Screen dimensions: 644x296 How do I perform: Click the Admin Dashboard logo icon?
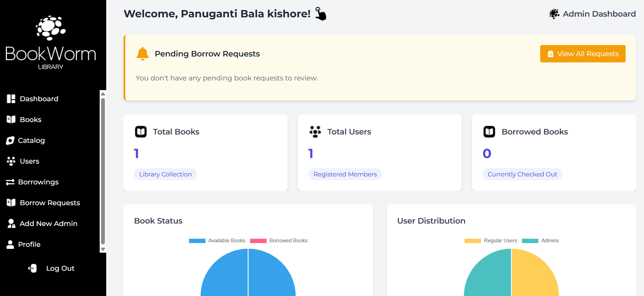click(x=554, y=14)
